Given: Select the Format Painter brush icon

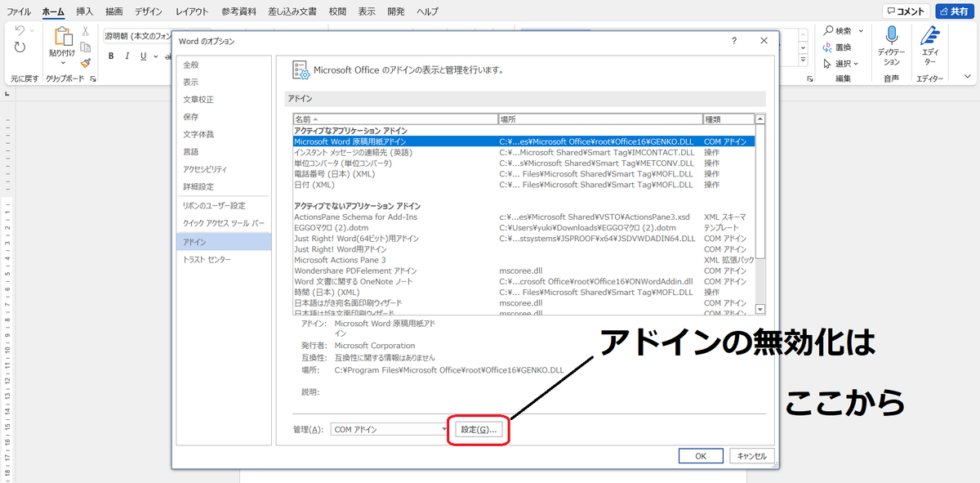Looking at the screenshot, I should click(85, 62).
